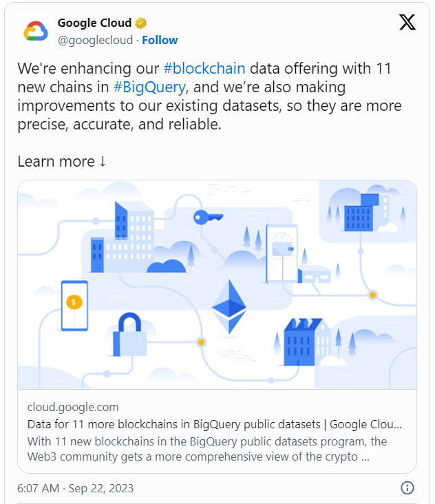The image size is (435, 504).
Task: Open the cloud.google.com domain link
Action: pos(73,407)
